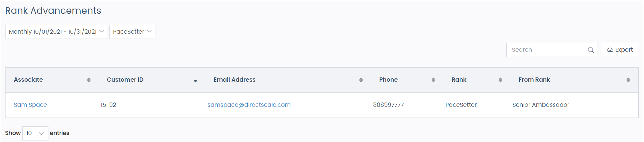Click the Export cloud download button

620,50
